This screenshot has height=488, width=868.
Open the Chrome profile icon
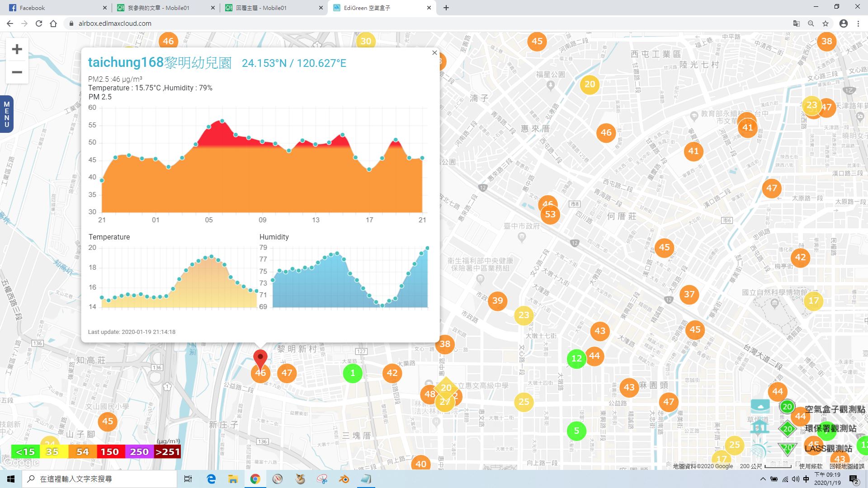[844, 23]
